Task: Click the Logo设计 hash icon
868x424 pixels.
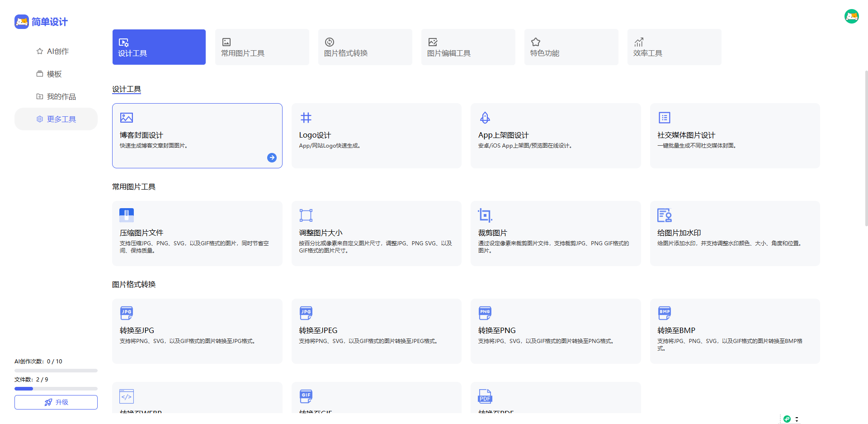Action: [x=306, y=118]
